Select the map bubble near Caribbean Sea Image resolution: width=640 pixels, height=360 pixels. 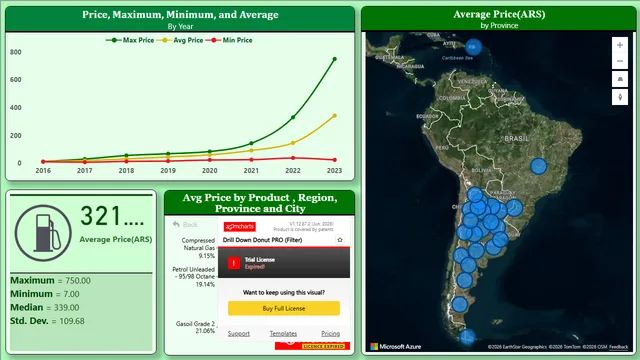(x=473, y=47)
